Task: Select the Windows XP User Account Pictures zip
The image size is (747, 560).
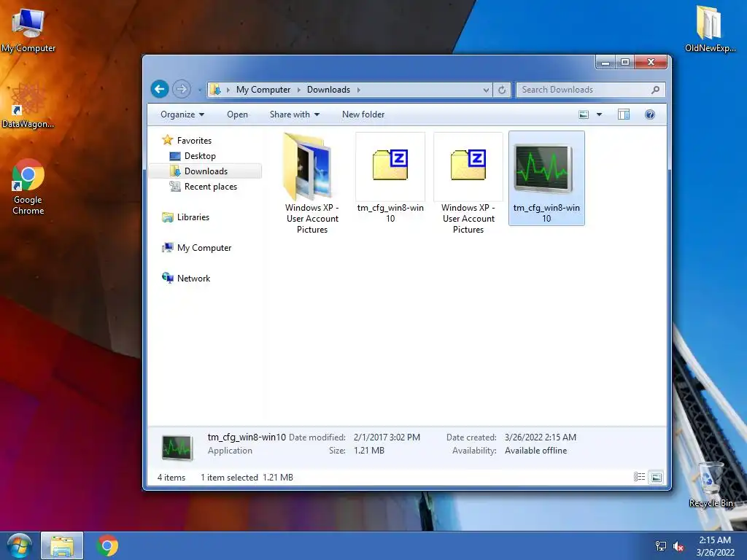Action: (x=468, y=183)
